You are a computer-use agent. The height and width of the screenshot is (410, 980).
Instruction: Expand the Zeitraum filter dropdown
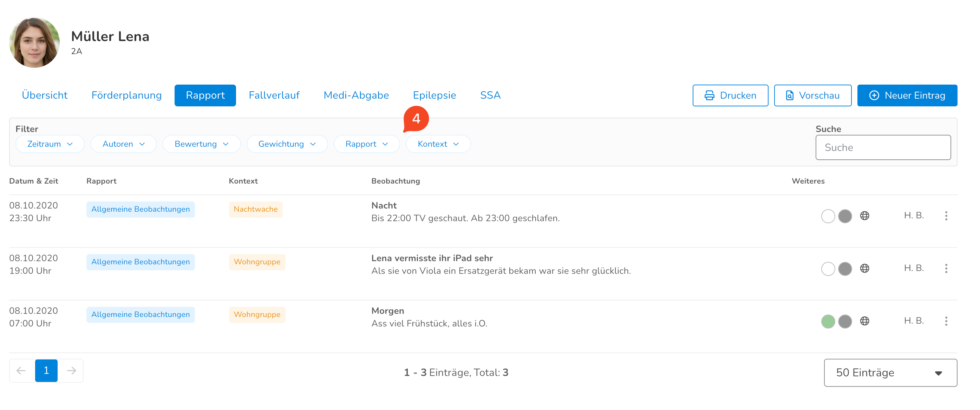(x=50, y=144)
